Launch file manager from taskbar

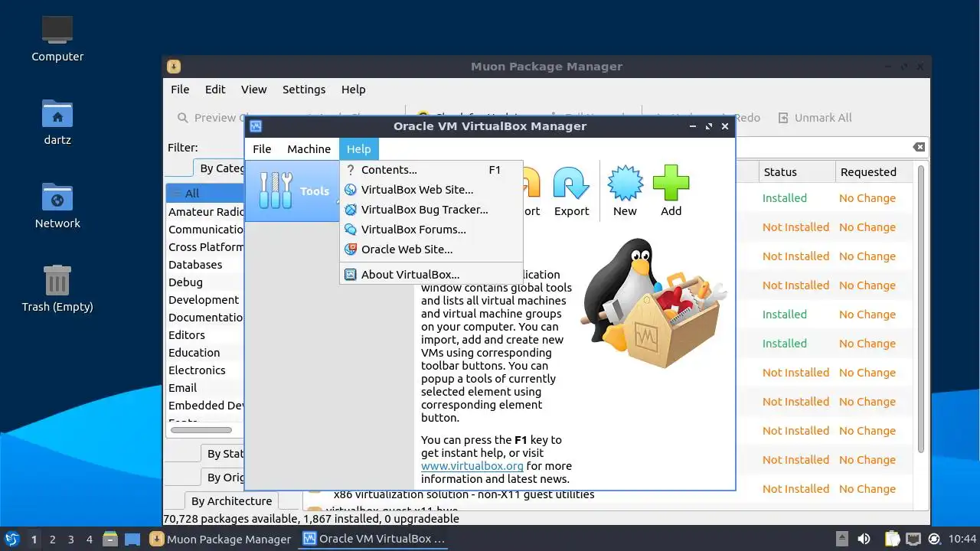click(x=110, y=539)
